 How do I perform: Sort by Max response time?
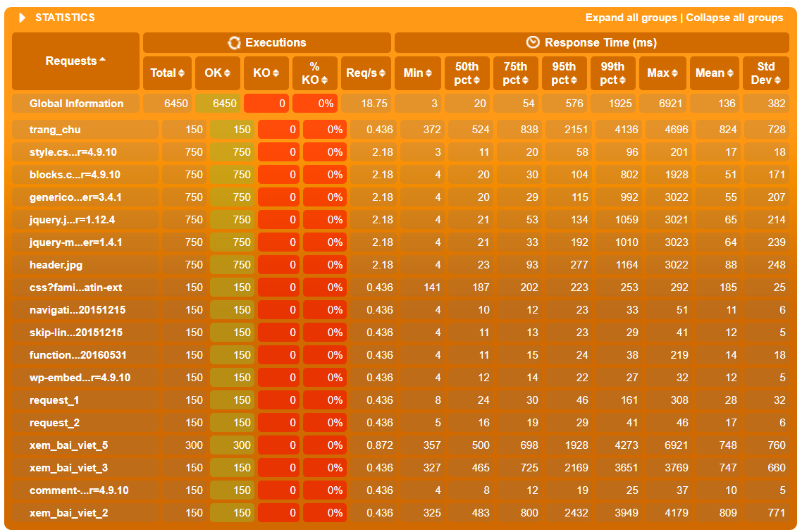(662, 73)
